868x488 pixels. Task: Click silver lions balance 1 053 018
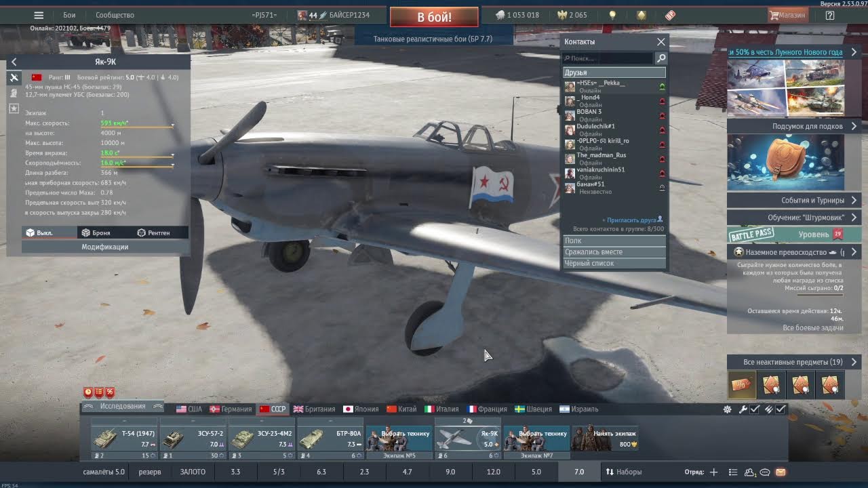point(517,15)
